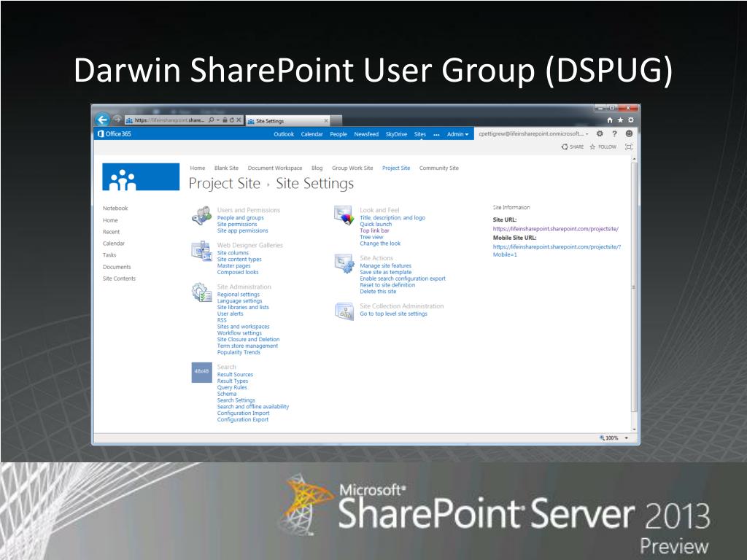Viewport: 747px width, 560px height.
Task: Open Go to top level site settings
Action: 393,314
